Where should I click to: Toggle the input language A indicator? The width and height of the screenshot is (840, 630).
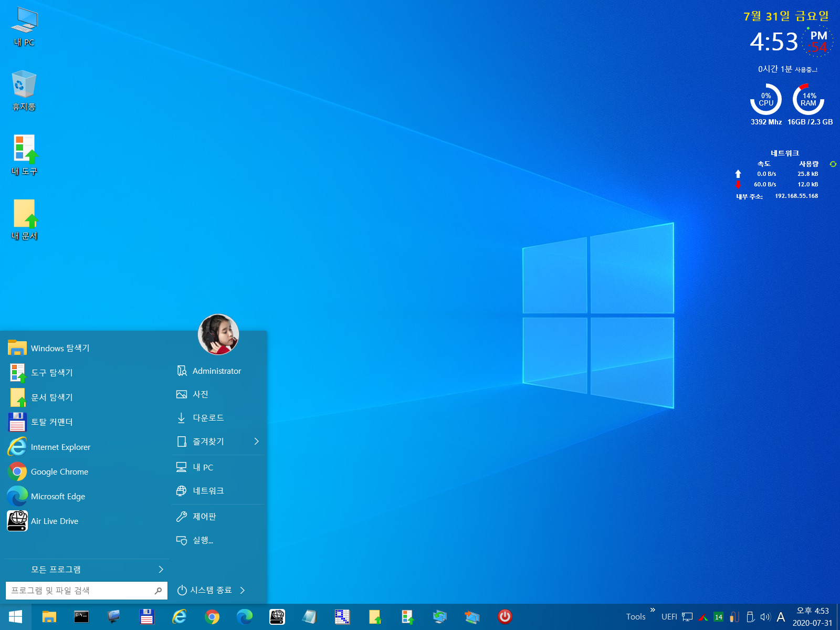[781, 617]
